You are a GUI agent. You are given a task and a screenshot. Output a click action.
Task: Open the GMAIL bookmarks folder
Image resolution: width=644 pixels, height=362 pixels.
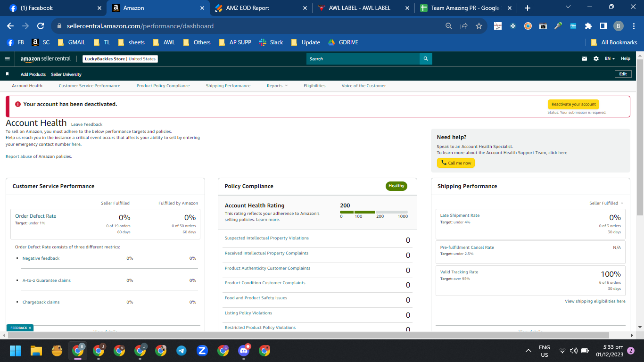[71, 42]
